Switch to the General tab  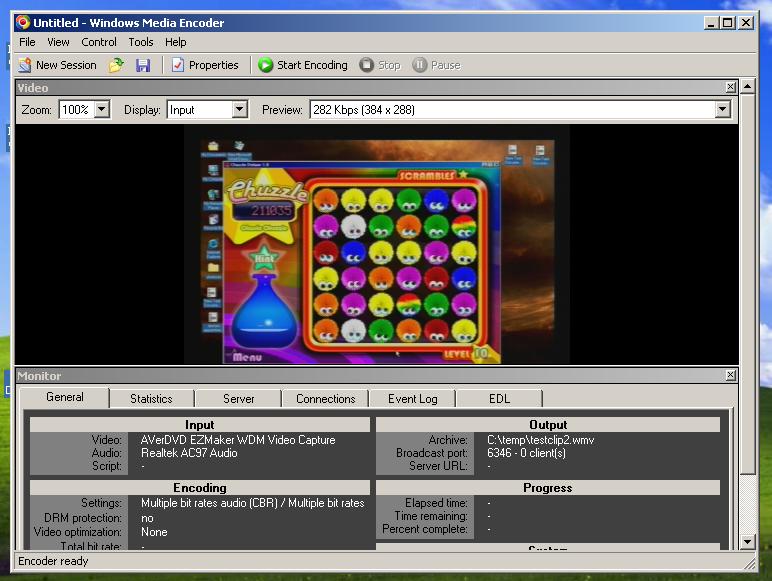pos(64,397)
